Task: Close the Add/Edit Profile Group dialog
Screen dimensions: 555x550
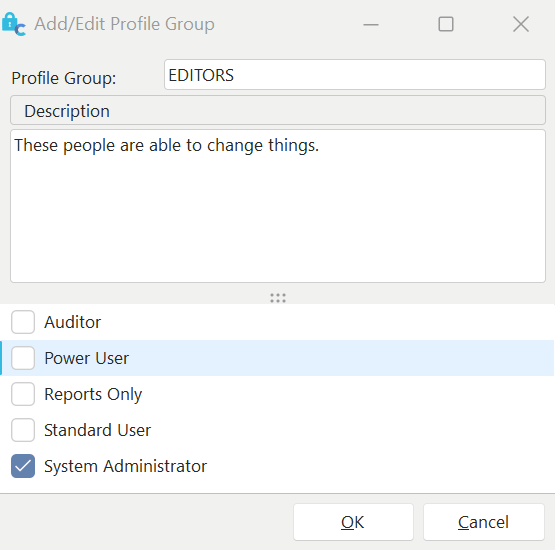Action: pyautogui.click(x=521, y=24)
